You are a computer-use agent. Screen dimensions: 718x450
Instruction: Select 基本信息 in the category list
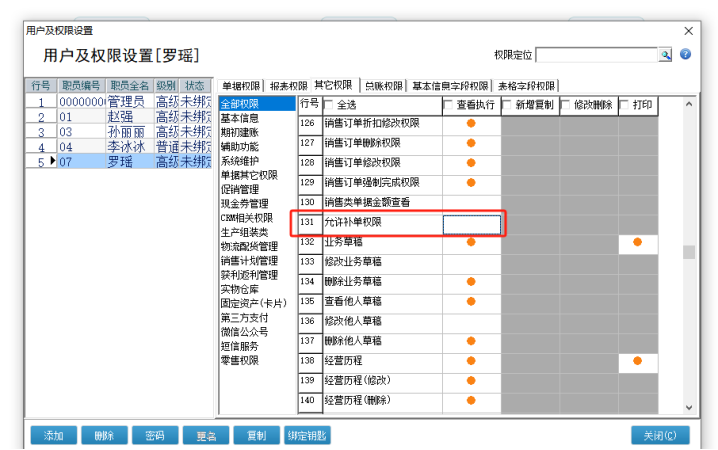[239, 118]
